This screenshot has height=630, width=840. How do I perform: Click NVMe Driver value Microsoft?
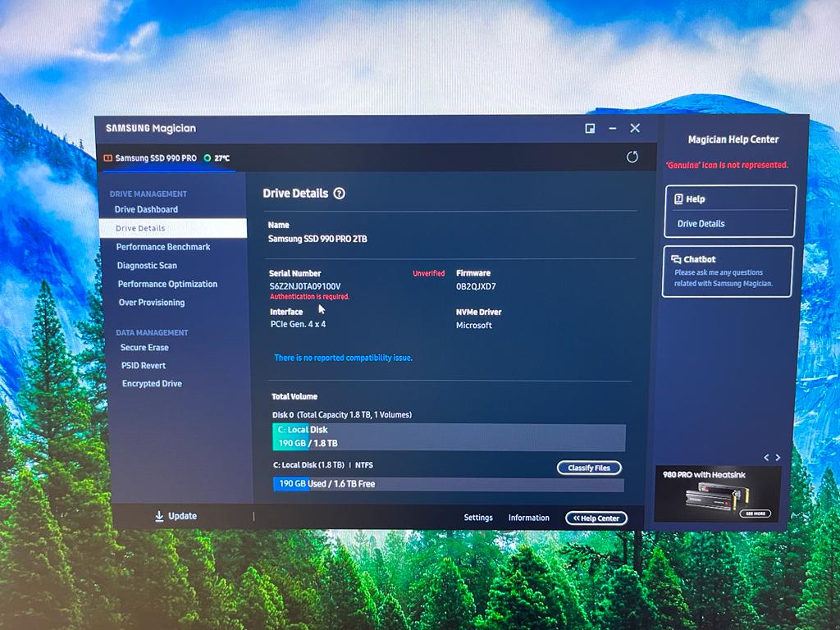pyautogui.click(x=473, y=325)
